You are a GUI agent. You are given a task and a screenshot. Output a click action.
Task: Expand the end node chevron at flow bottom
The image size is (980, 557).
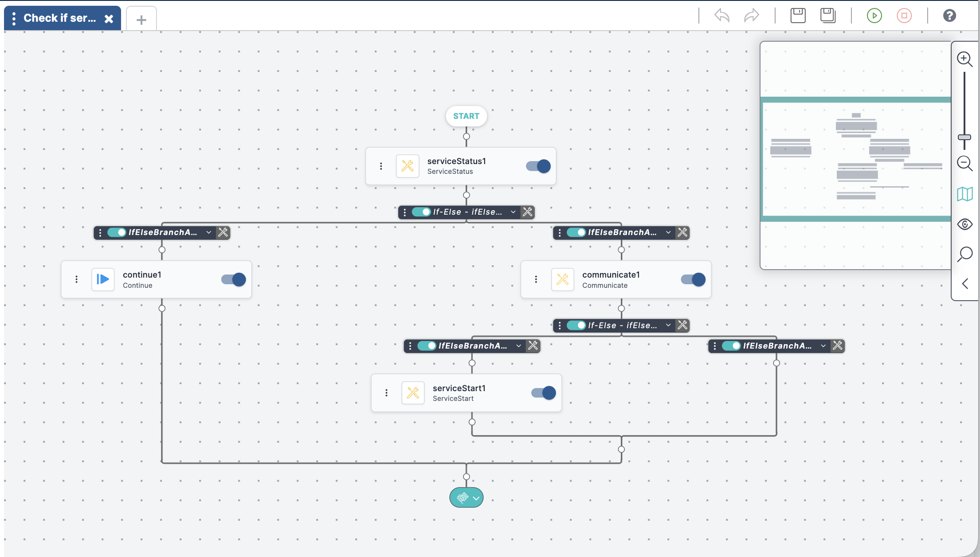coord(477,498)
